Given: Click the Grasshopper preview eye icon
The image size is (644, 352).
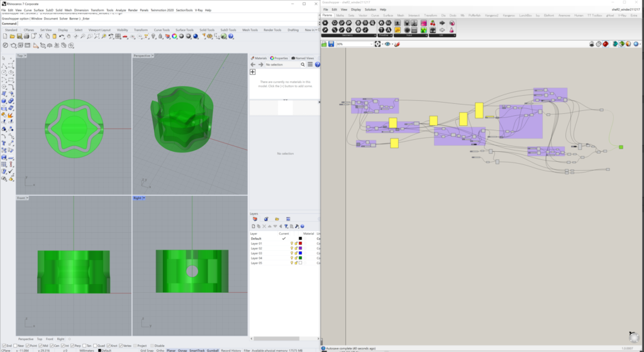Looking at the screenshot, I should pos(387,44).
